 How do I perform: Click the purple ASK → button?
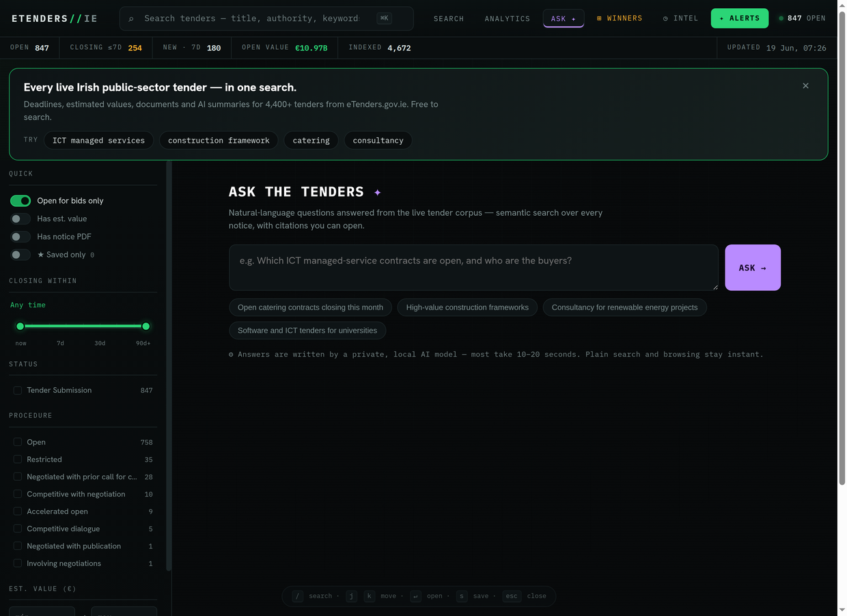[753, 268]
